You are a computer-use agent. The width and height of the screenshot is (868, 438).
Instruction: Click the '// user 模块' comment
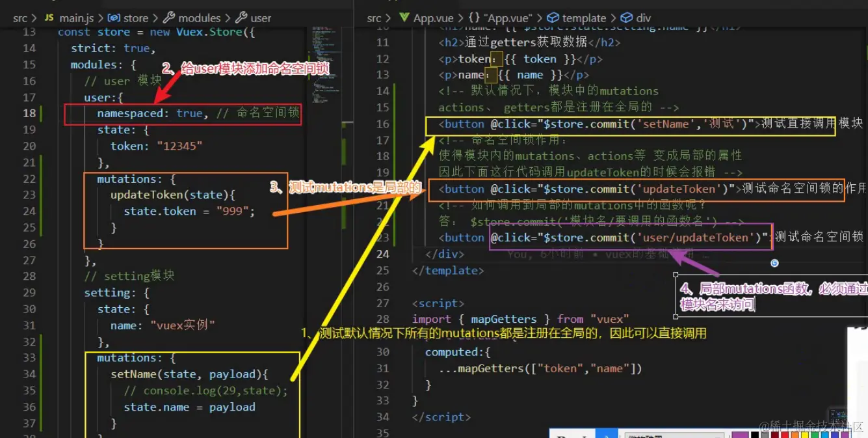click(x=123, y=81)
